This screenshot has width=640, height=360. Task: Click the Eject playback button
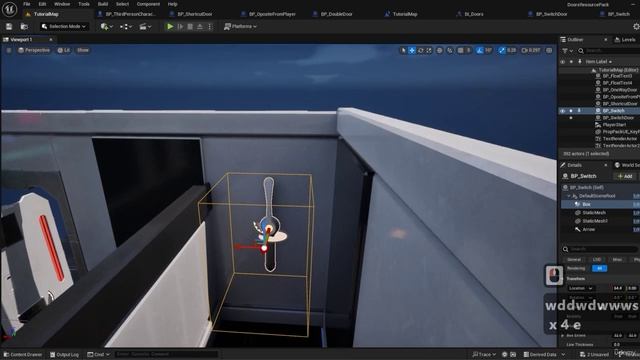click(x=200, y=27)
